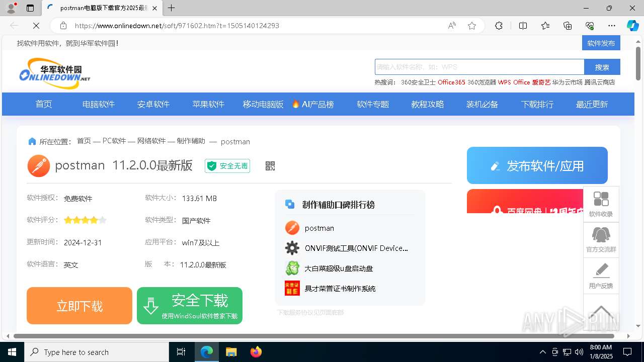This screenshot has width=644, height=362.
Task: Open Browser essentials heart icon
Action: coord(590,26)
